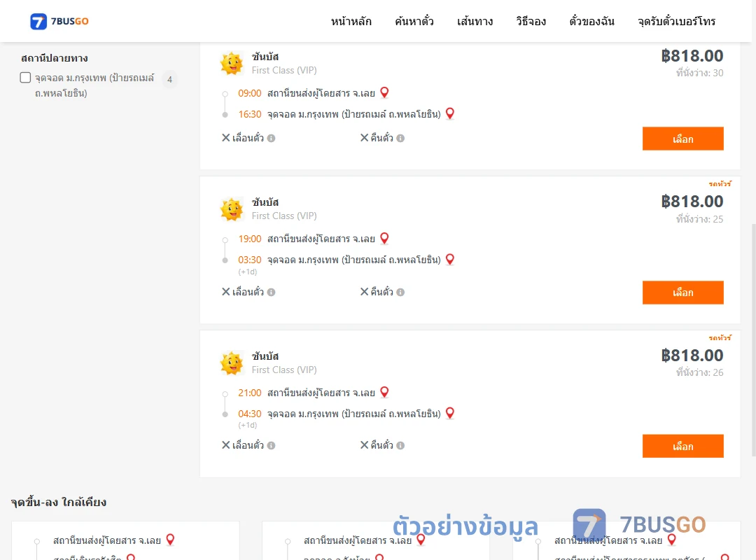Click the ฿818.00 price on 19:00 trip
This screenshot has height=560, width=756.
click(692, 201)
